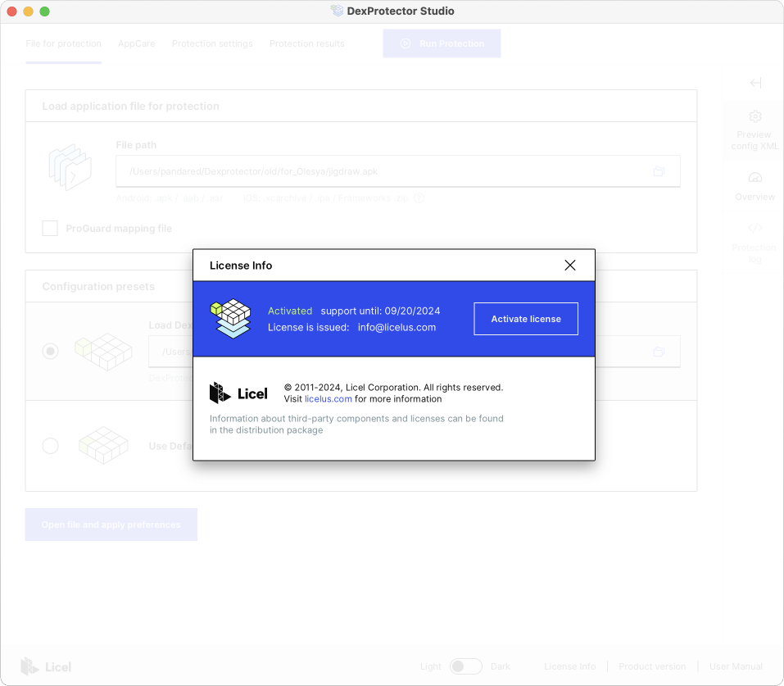This screenshot has width=784, height=686.
Task: Click the Licel logo in footer
Action: click(46, 666)
